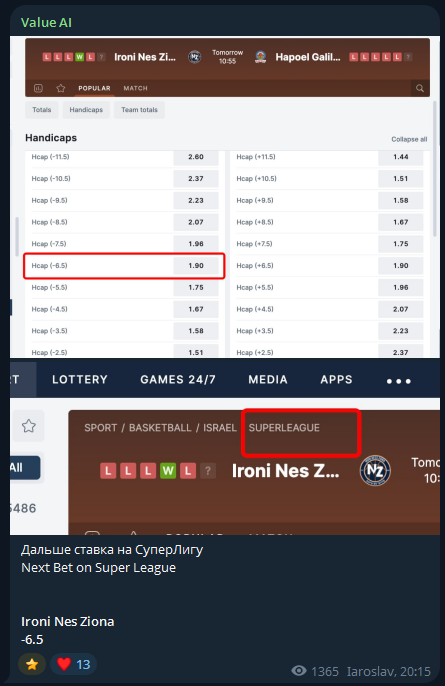Screen dimensions: 445x686
Task: Click the 'Hapoel Galil...' team name
Action: tap(308, 57)
